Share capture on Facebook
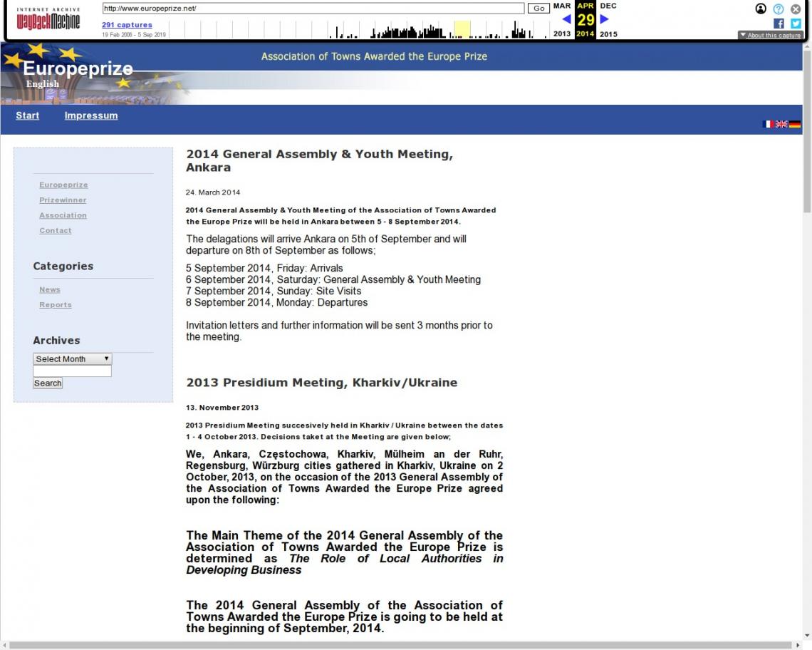This screenshot has width=812, height=650. [779, 24]
